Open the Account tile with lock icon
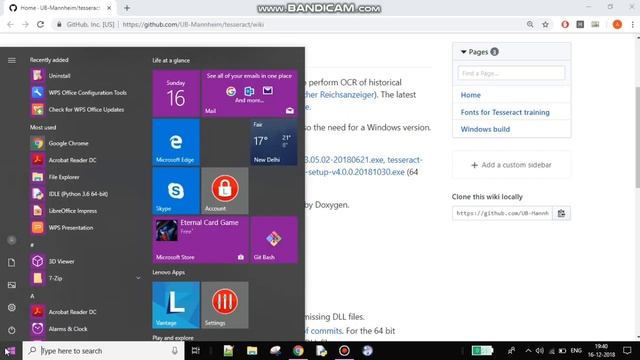 click(225, 191)
